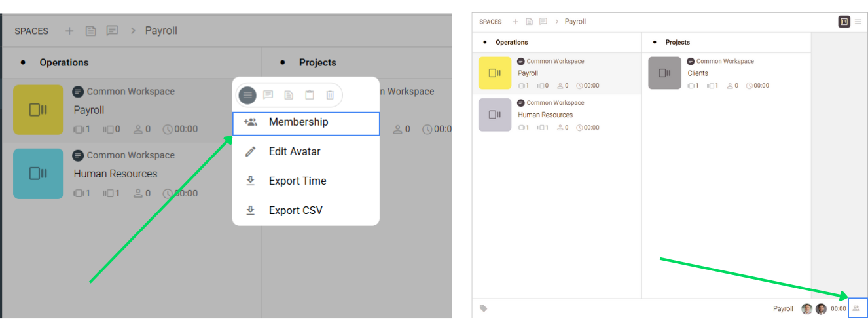This screenshot has height=334, width=868.
Task: Switch to list view with the top-right lines icon
Action: click(x=858, y=22)
